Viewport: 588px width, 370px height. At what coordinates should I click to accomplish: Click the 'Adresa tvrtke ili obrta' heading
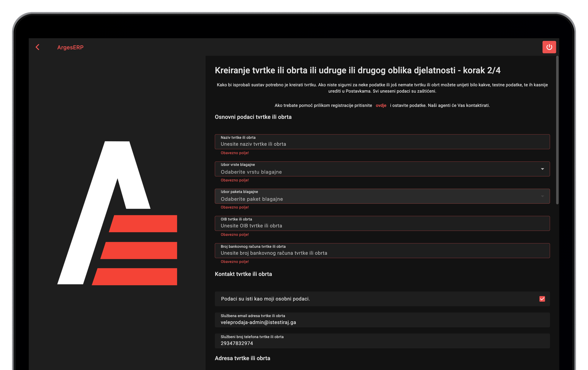point(242,358)
